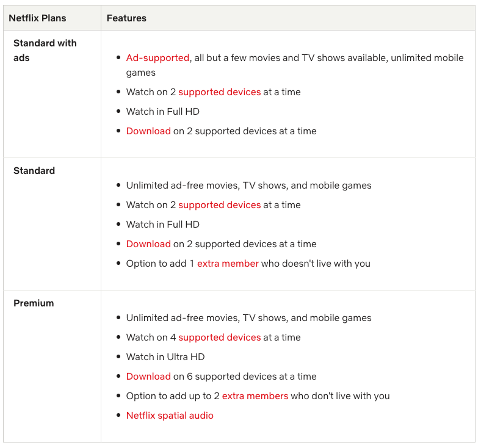The height and width of the screenshot is (448, 481).
Task: Follow the singular extra member link
Action: (x=228, y=264)
